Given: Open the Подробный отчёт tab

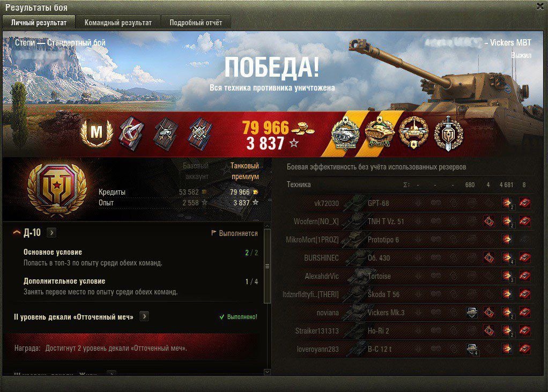Looking at the screenshot, I should pyautogui.click(x=196, y=23).
